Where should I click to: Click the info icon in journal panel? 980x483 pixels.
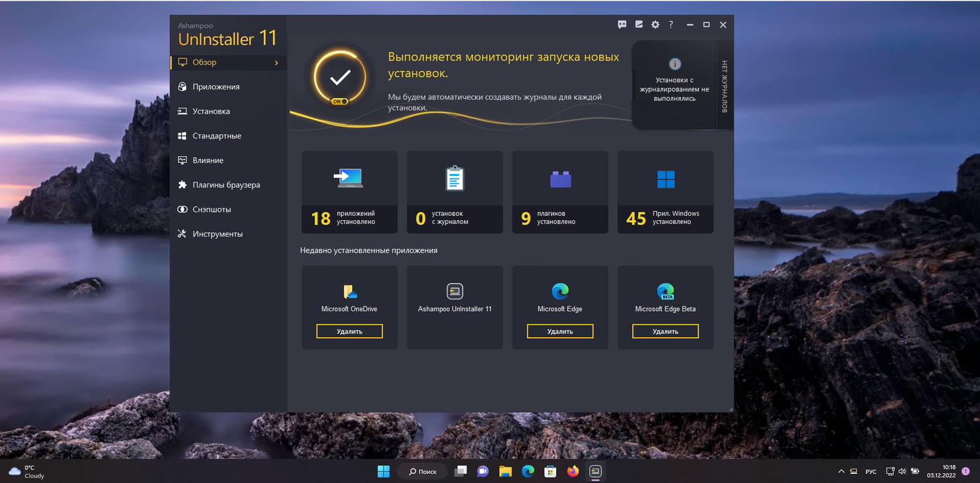pyautogui.click(x=675, y=64)
